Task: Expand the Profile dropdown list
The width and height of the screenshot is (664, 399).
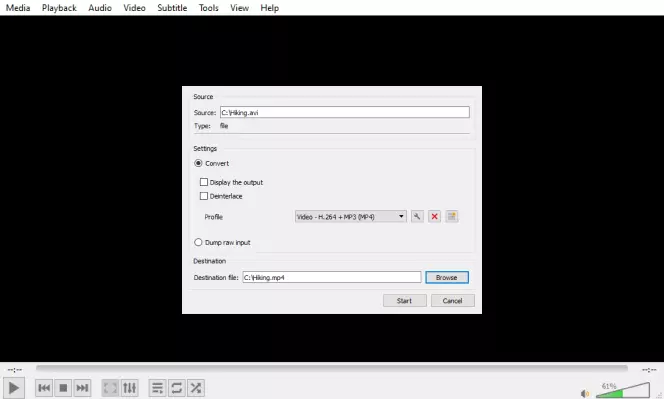Action: [x=351, y=216]
